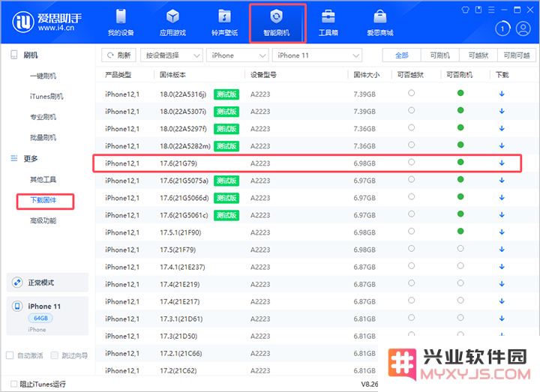
Task: Select the 可刷机 flashable filter tab
Action: point(439,55)
